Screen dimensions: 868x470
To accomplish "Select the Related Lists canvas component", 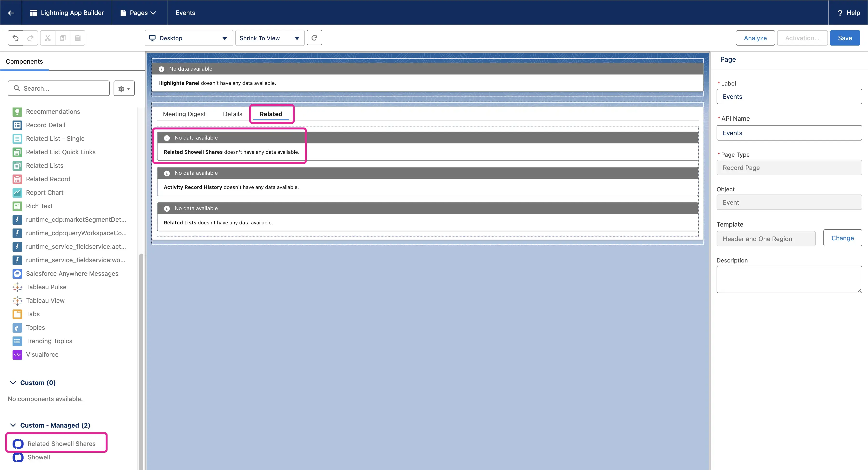I will coord(427,217).
